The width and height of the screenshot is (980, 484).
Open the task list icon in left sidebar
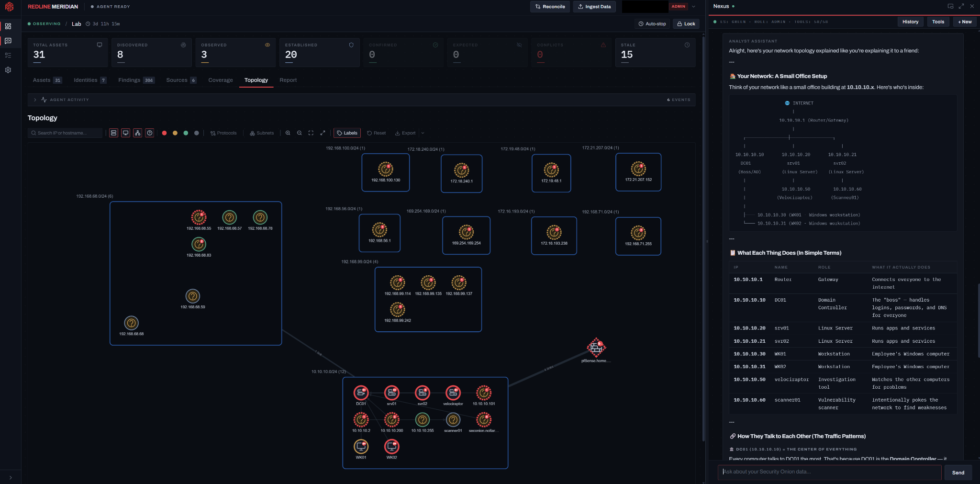[x=8, y=56]
